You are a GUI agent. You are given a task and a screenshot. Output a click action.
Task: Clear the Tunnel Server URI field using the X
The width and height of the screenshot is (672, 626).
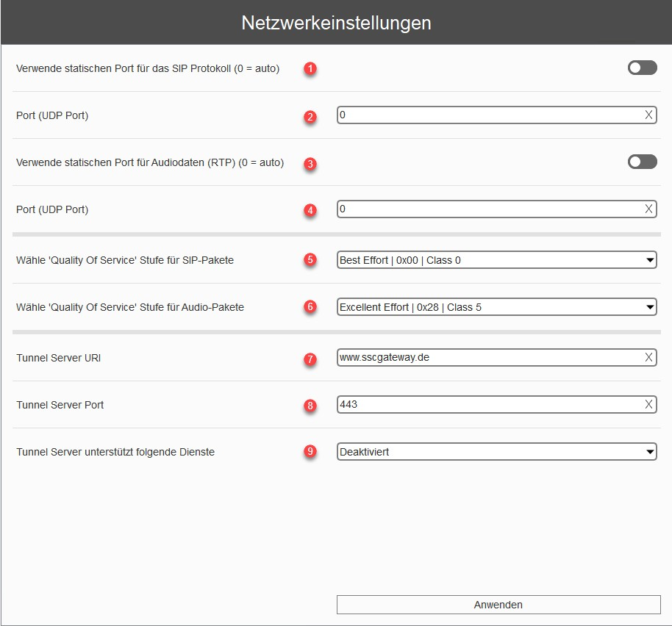coord(648,357)
